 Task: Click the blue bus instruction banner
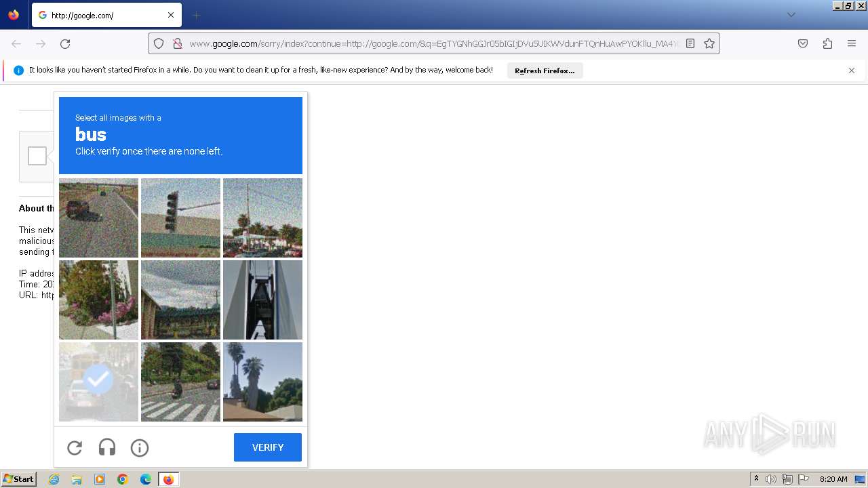(180, 136)
